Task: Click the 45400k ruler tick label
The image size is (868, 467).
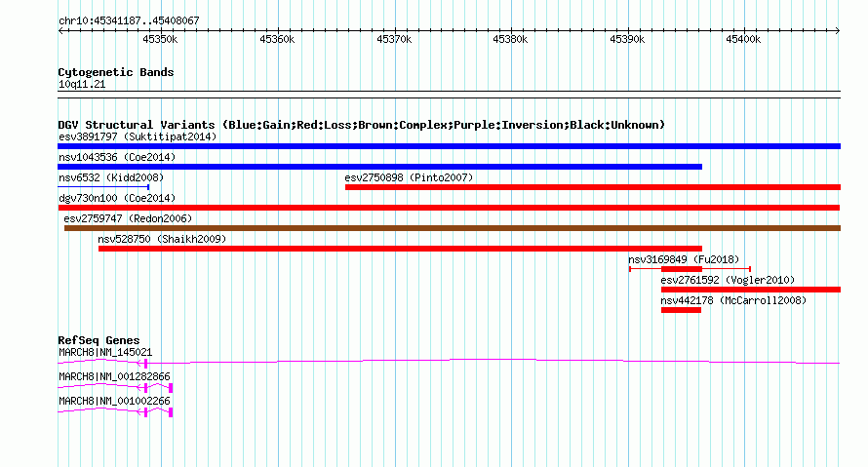Action: pos(743,39)
